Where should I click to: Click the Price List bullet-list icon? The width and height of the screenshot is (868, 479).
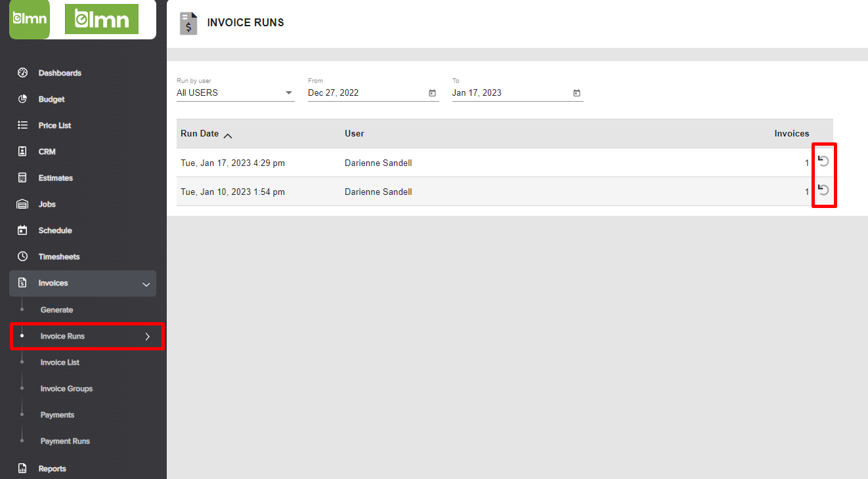point(22,125)
